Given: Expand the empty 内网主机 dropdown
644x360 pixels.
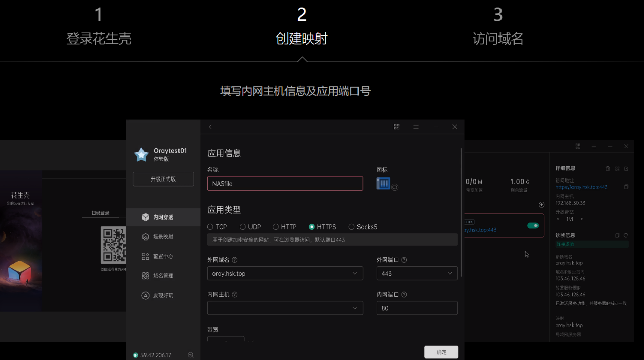Looking at the screenshot, I should [x=285, y=308].
